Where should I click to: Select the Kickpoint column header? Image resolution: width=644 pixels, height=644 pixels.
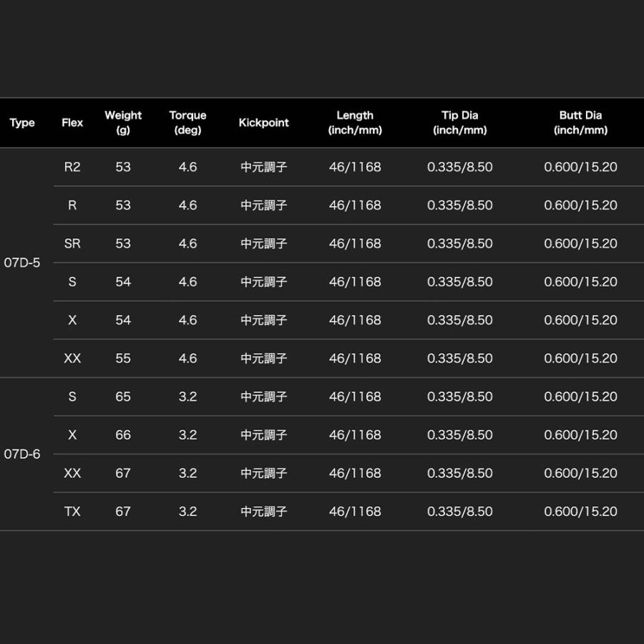(x=263, y=122)
